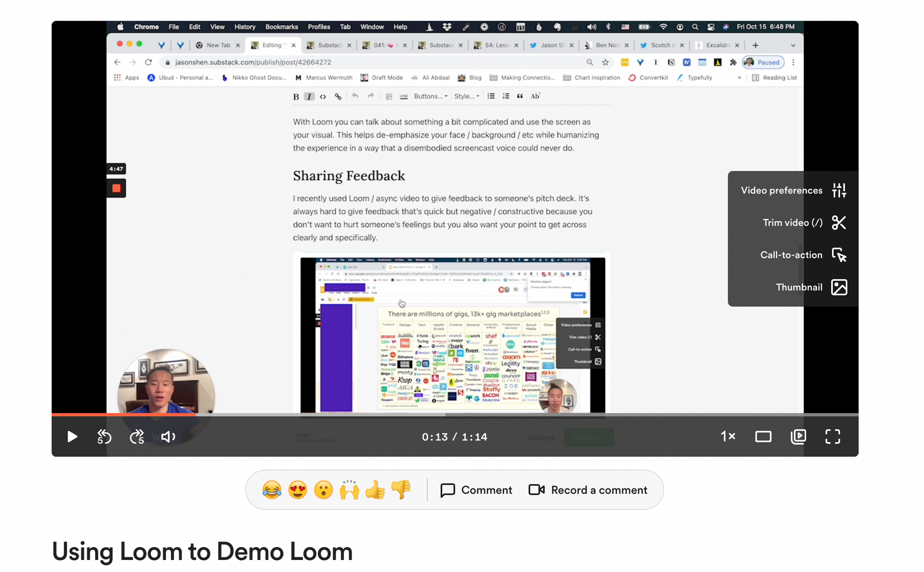The image size is (924, 572).
Task: Open a new tab with the plus button
Action: pos(755,45)
